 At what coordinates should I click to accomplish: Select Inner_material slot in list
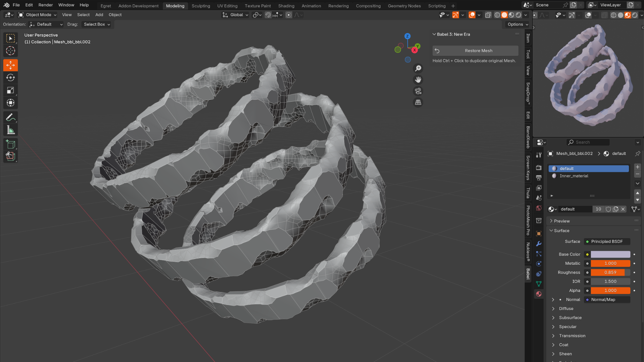(x=574, y=176)
